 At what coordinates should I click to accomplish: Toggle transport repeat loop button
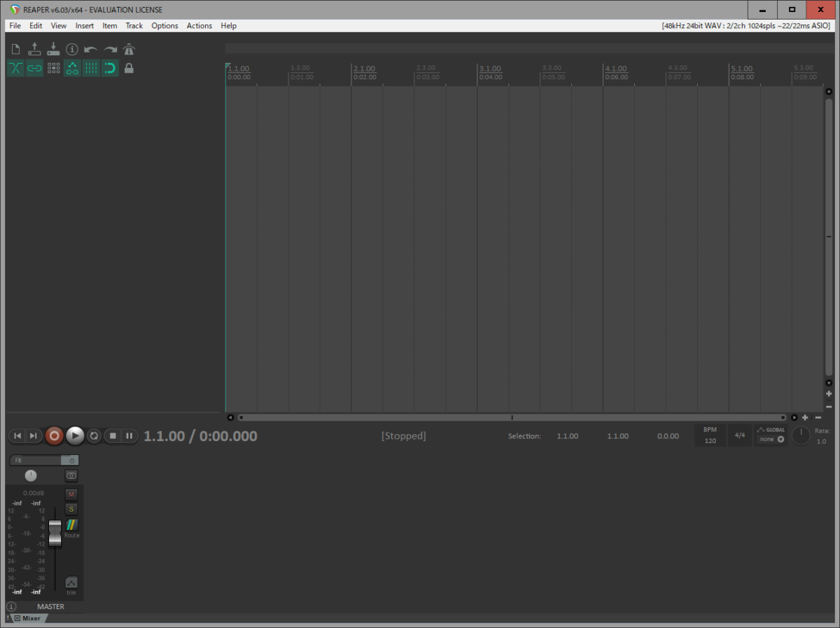(x=94, y=436)
